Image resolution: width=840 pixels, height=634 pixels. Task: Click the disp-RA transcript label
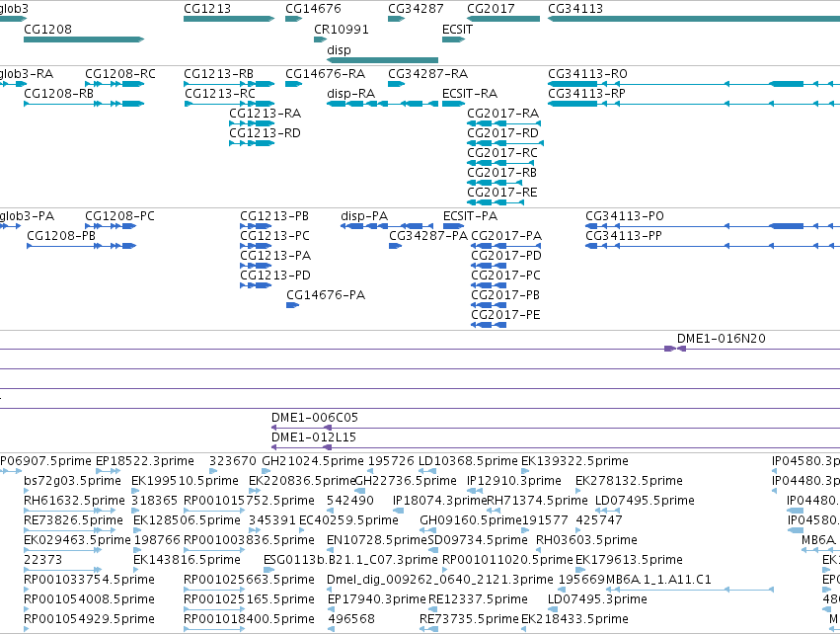tap(350, 93)
